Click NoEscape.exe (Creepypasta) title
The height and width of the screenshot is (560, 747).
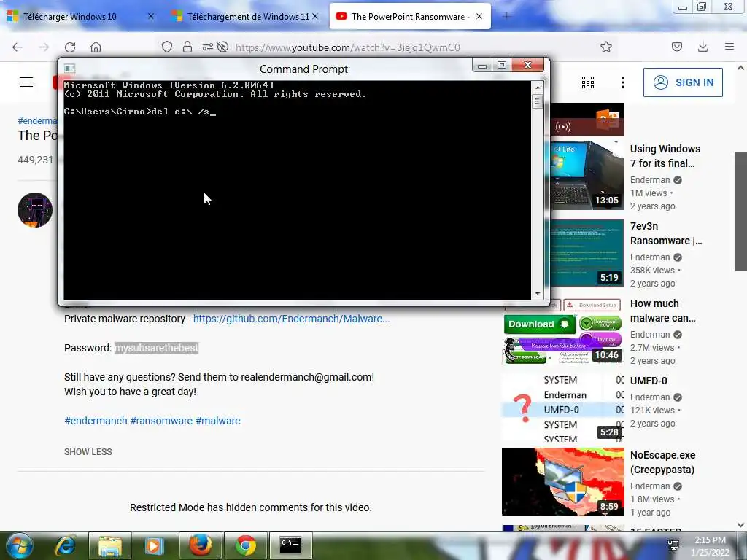tap(662, 462)
